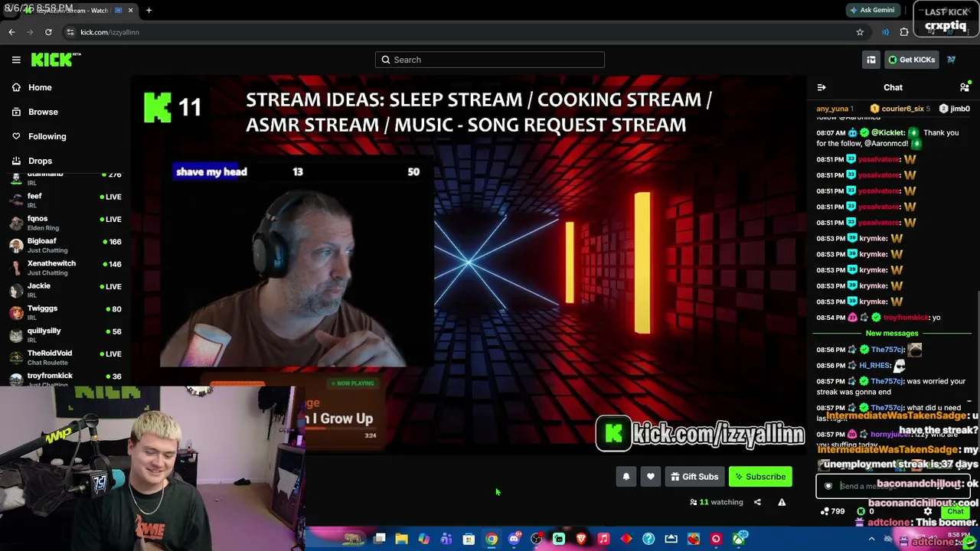The width and height of the screenshot is (980, 551).
Task: Share the stream
Action: coord(757,502)
